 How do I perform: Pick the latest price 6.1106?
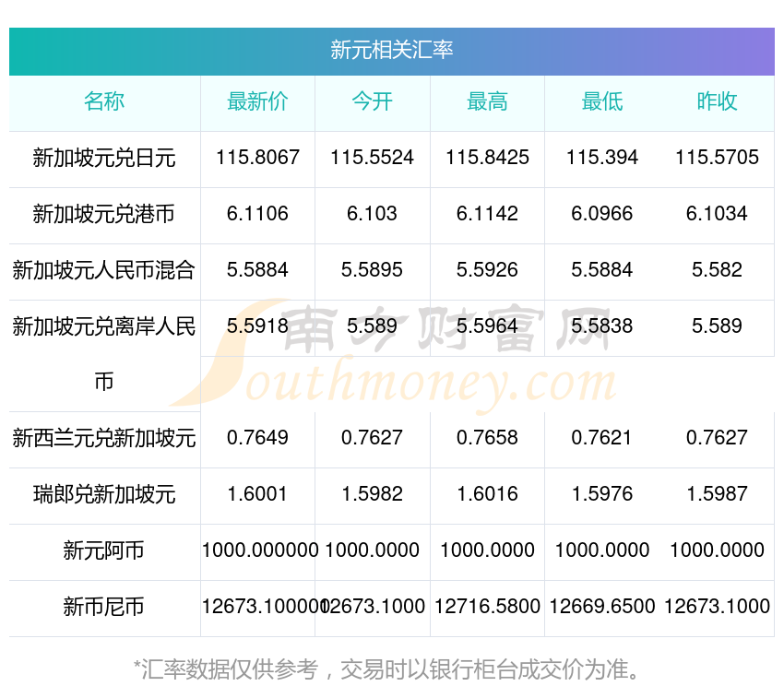tap(257, 214)
